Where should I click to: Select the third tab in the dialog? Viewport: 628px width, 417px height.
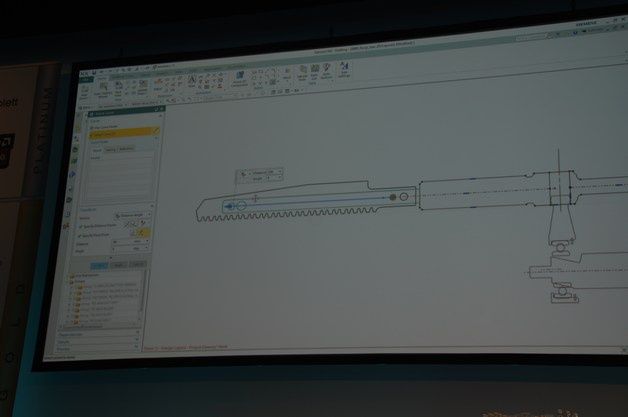pos(126,149)
